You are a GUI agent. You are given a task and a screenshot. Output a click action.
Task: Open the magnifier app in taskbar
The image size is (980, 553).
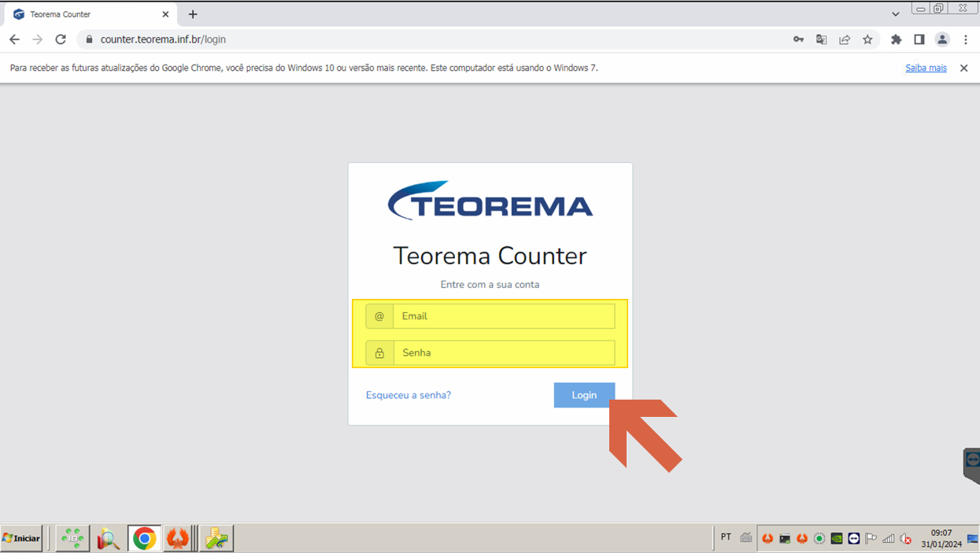108,539
